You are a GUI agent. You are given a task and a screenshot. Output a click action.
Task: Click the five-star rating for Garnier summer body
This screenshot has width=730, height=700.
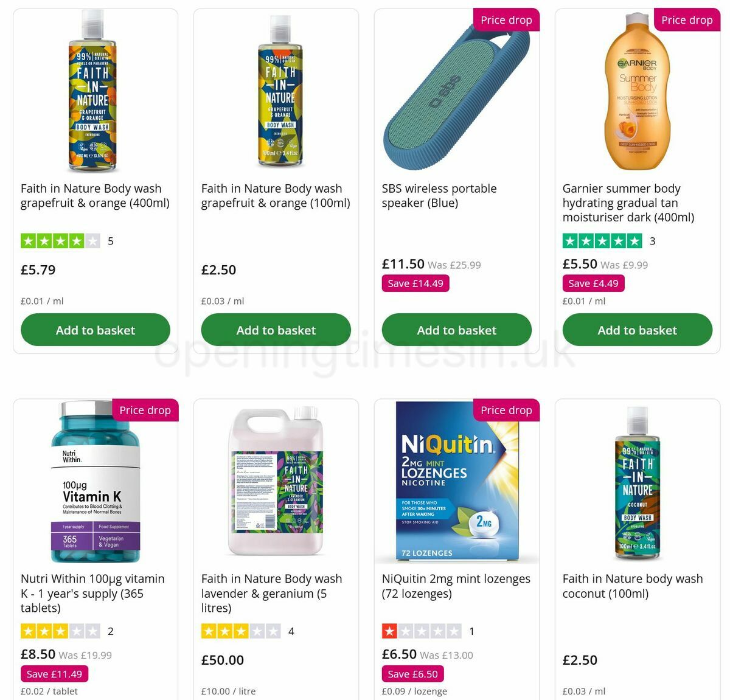[x=601, y=241]
